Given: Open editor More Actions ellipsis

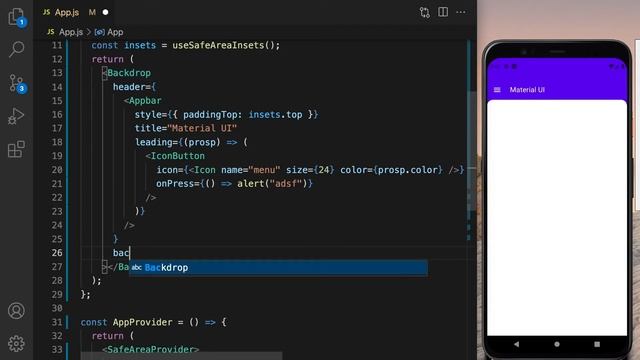Looking at the screenshot, I should [x=461, y=12].
